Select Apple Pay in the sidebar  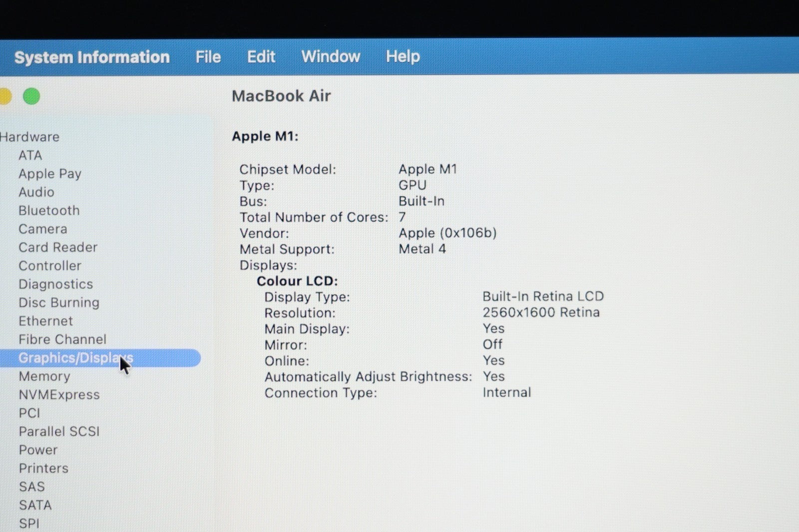(x=49, y=174)
